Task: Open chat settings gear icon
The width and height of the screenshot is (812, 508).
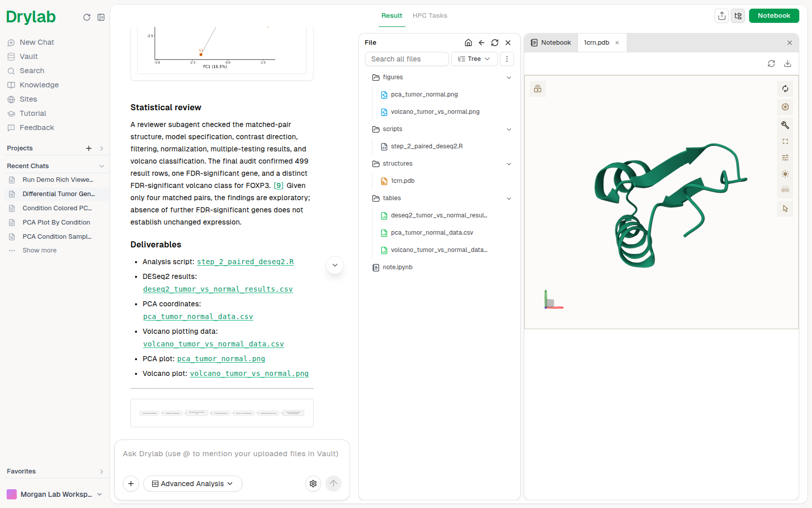Action: coord(313,484)
